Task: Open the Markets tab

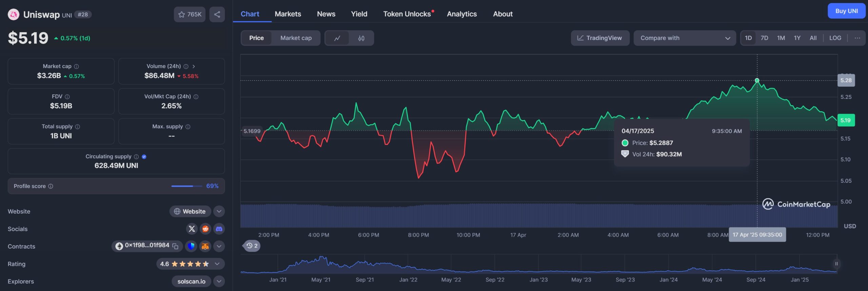Action: coord(288,14)
